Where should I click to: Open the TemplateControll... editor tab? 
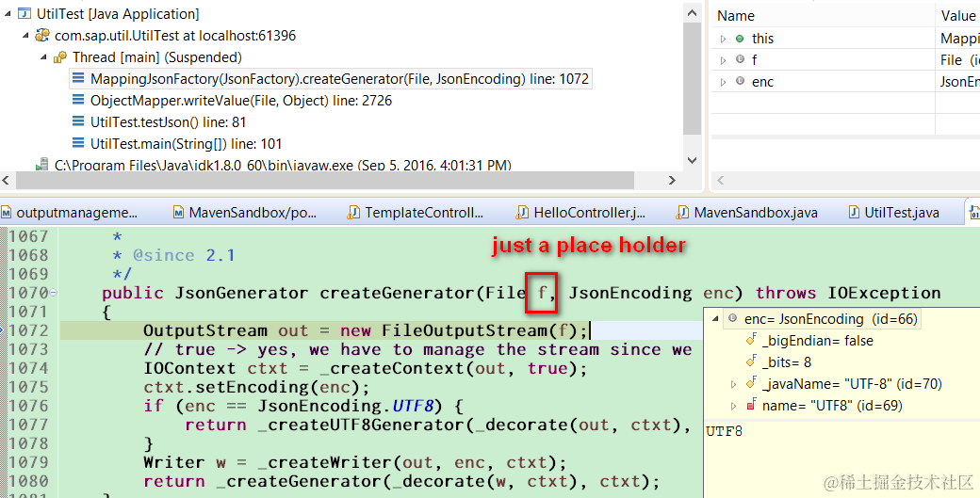click(416, 213)
